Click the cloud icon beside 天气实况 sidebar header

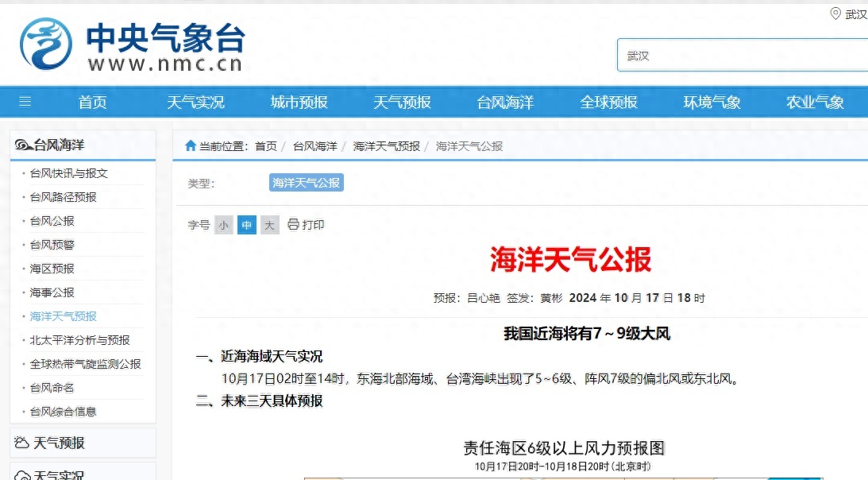22,475
